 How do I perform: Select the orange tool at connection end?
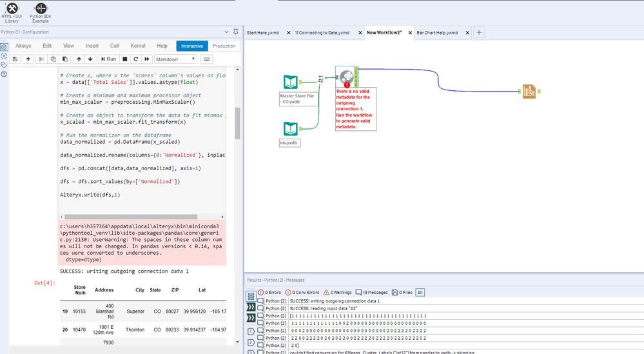click(529, 91)
